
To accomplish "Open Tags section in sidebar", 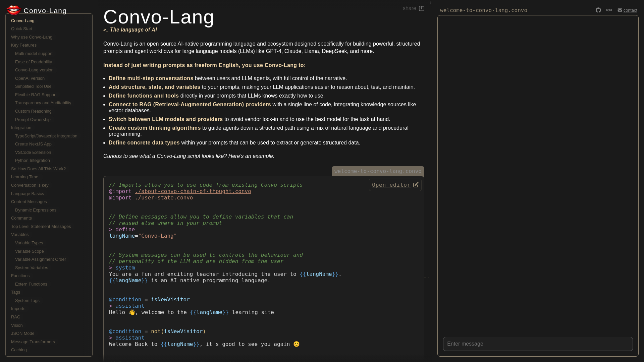I will click(16, 292).
